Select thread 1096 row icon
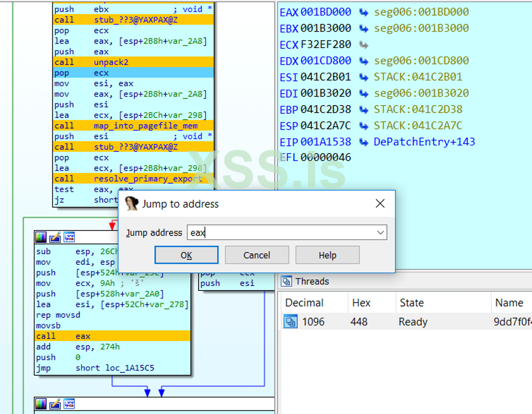This screenshot has height=414, width=532. click(291, 321)
